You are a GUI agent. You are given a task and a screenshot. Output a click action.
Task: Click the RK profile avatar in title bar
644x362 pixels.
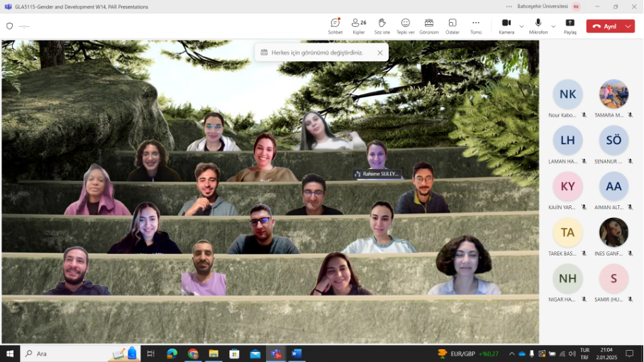576,6
